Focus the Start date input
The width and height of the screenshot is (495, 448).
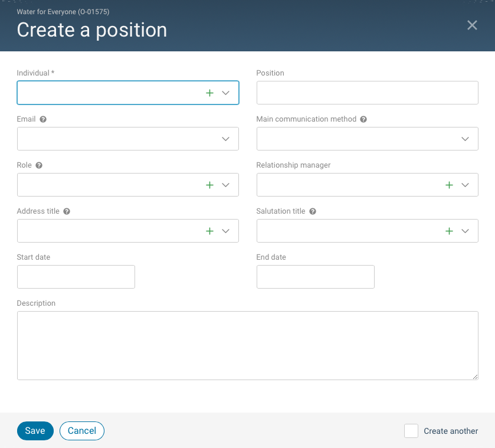tap(76, 277)
